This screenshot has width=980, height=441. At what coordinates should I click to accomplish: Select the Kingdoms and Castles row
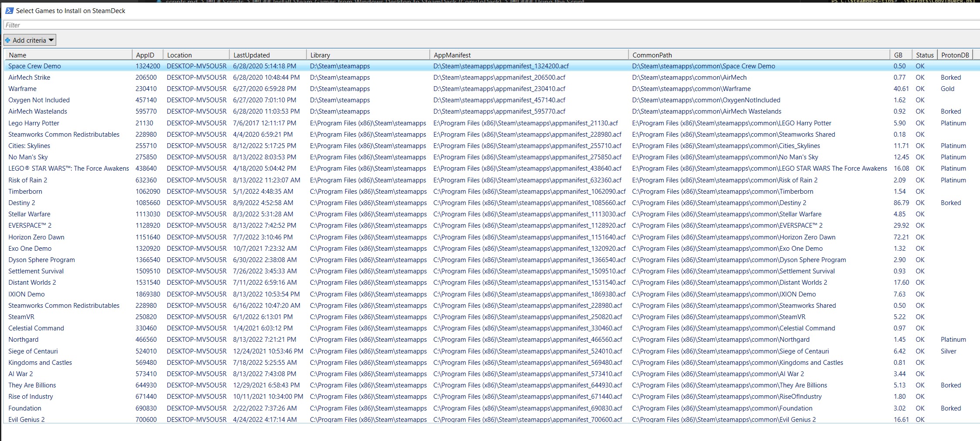tap(492, 363)
